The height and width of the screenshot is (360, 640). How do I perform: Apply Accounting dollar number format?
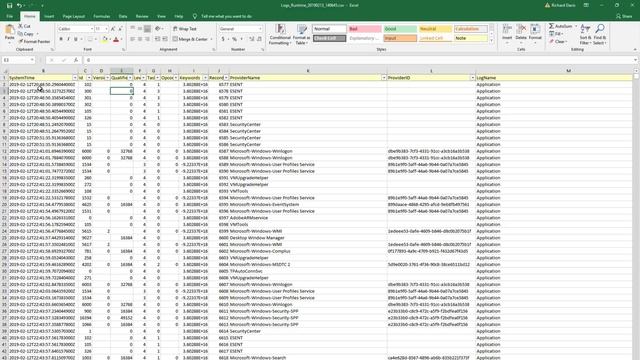223,39
